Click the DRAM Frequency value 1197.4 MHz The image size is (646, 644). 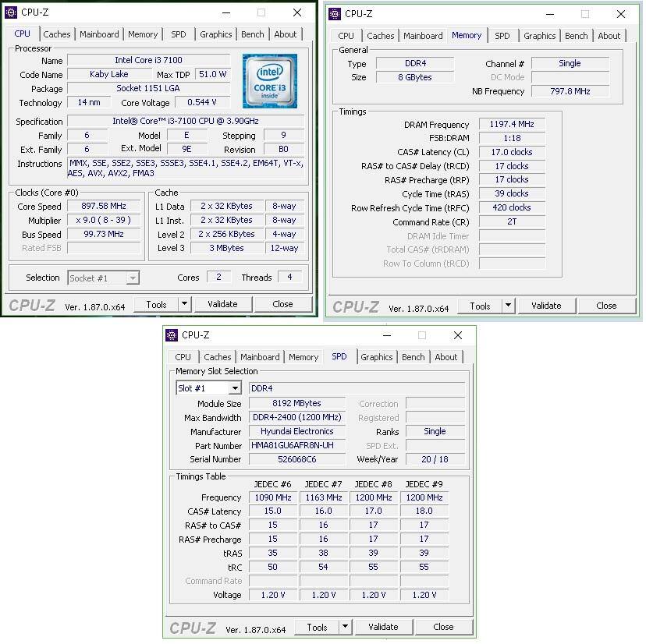pos(511,125)
